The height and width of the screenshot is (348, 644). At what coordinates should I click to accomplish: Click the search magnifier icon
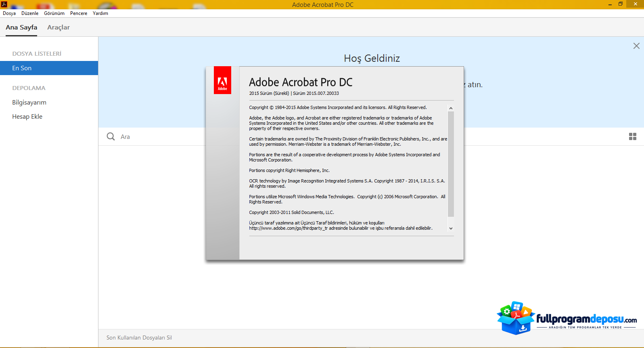[x=111, y=136]
